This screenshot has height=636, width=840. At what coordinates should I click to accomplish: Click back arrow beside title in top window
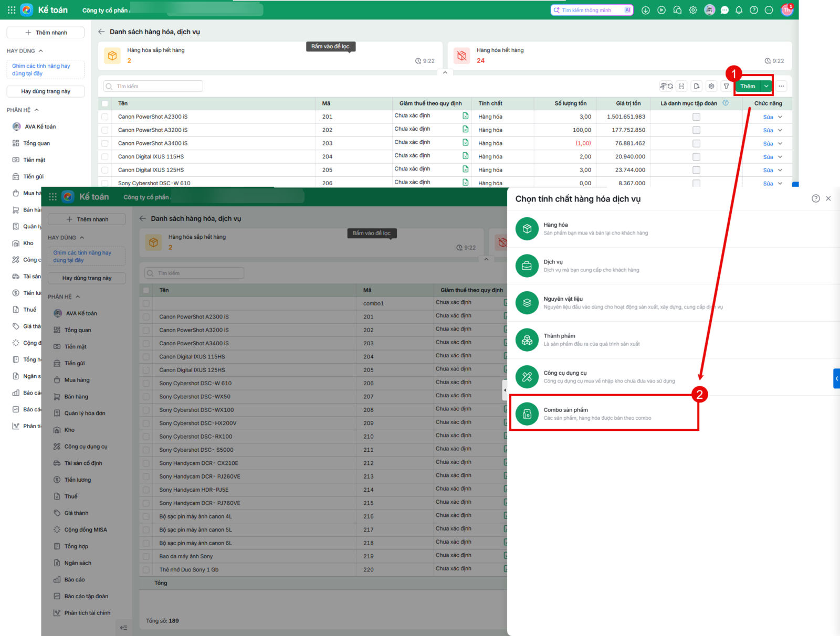(x=101, y=32)
